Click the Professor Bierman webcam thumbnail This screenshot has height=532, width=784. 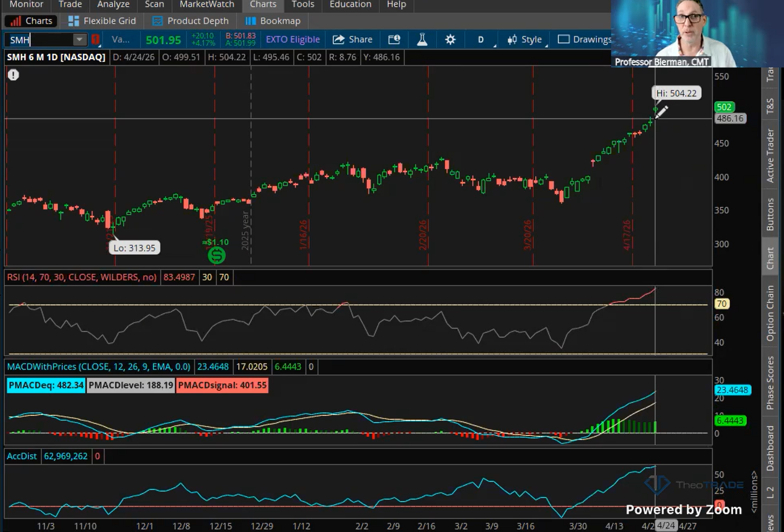click(x=698, y=33)
